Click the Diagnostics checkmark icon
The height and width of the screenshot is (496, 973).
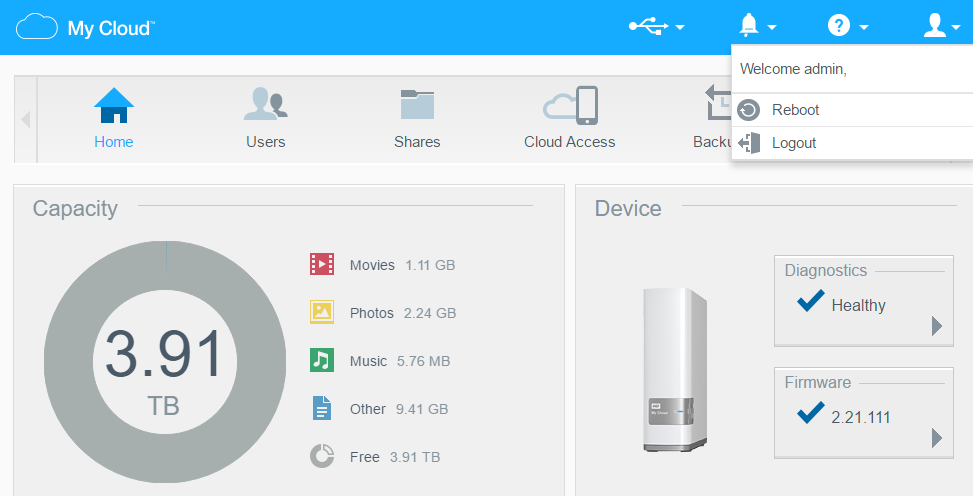coord(811,300)
